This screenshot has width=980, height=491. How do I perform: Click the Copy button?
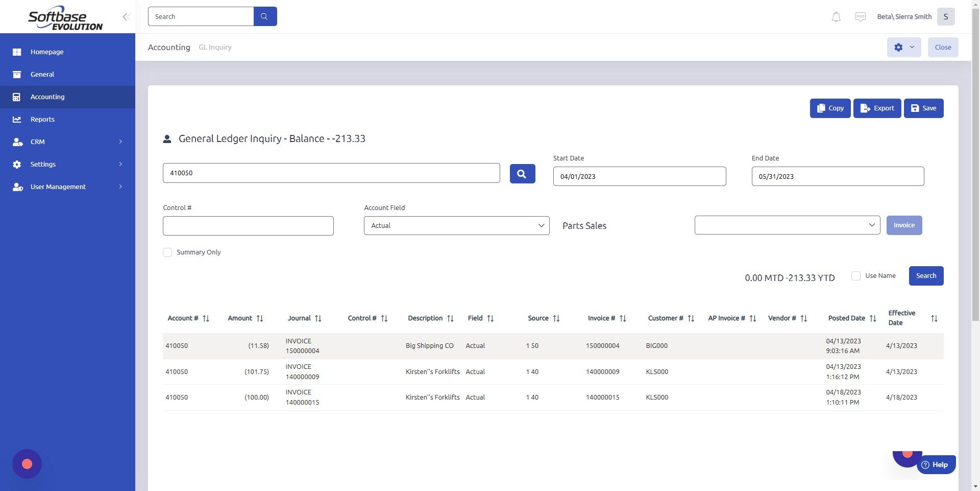point(830,108)
